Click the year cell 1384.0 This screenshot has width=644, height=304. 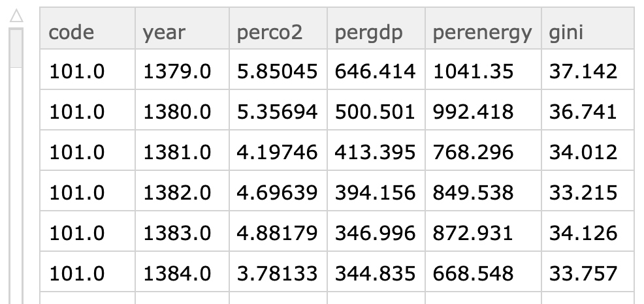(182, 271)
